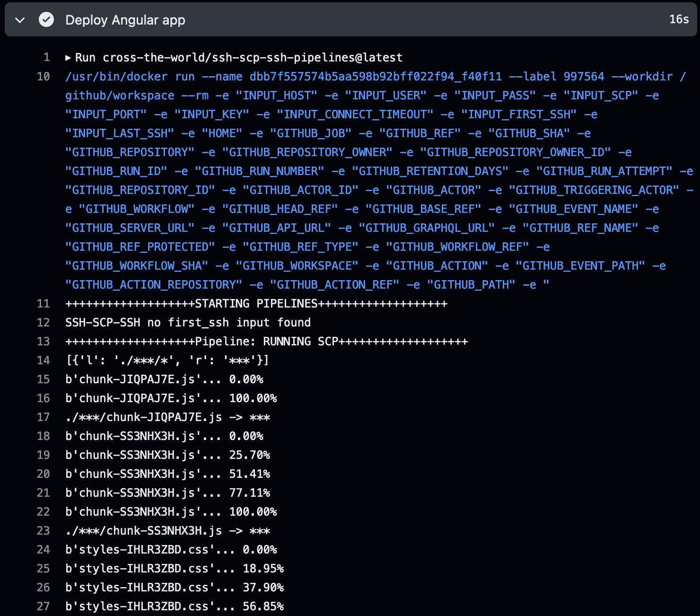Click the 16s step duration label
This screenshot has height=616, width=700.
click(x=678, y=19)
